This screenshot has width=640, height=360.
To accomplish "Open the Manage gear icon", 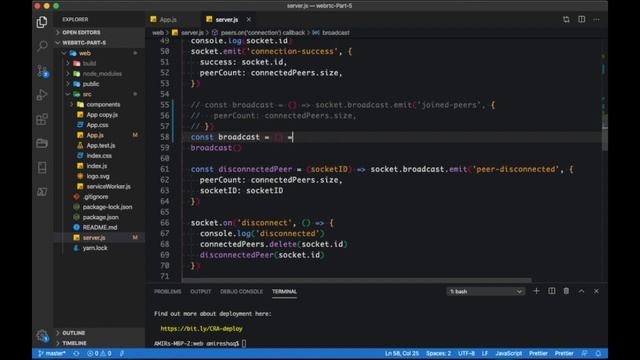I will coord(42,336).
